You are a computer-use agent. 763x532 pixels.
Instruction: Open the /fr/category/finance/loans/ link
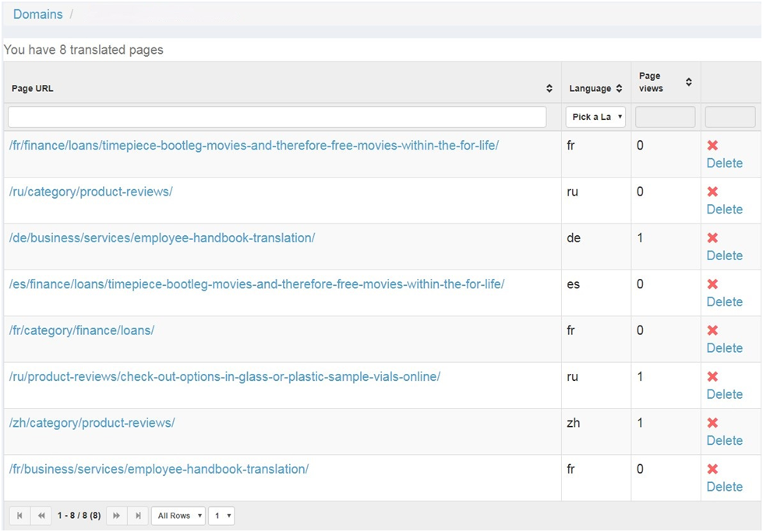(x=82, y=330)
